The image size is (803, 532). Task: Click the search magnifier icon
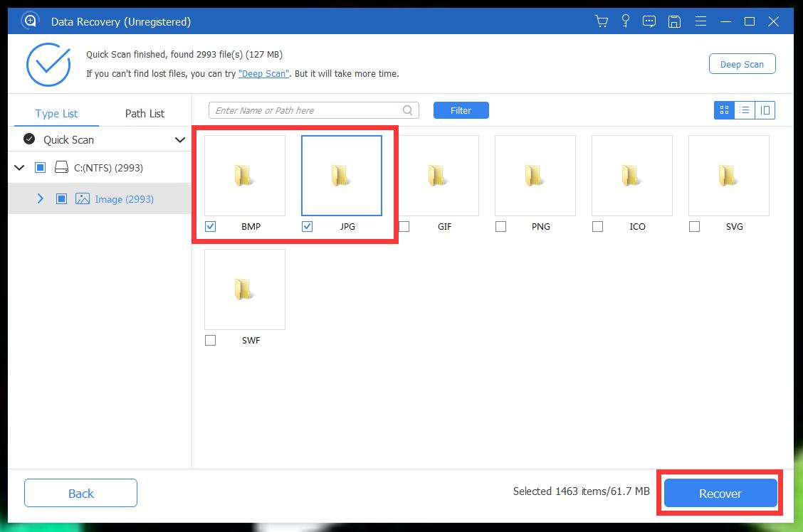[407, 110]
